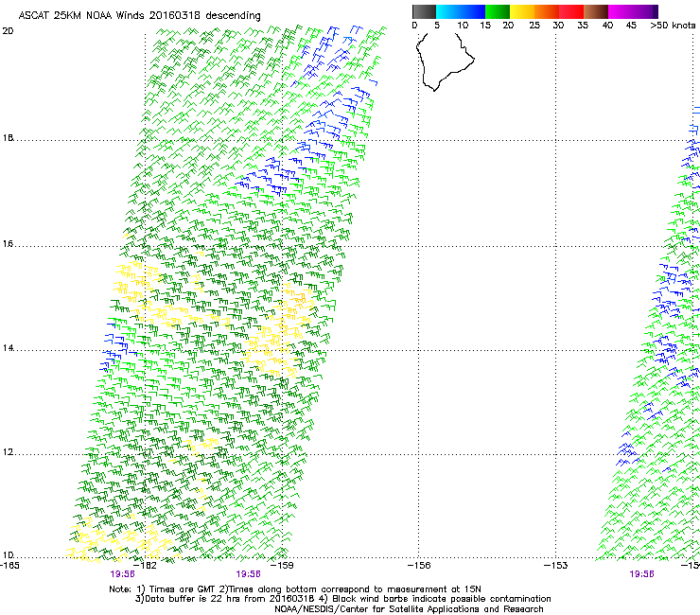Viewport: 700px width, 615px height.
Task: Click the brown 35-40 knots color swatch
Action: [596, 11]
